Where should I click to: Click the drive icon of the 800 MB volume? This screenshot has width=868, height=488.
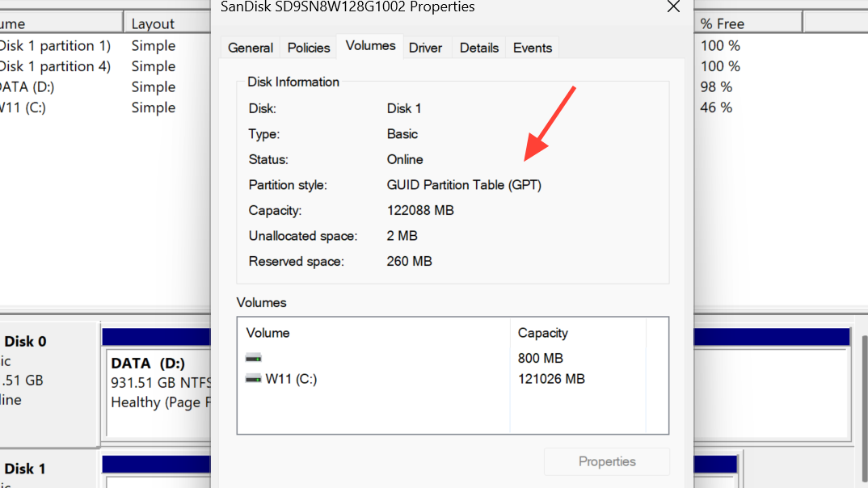[254, 358]
